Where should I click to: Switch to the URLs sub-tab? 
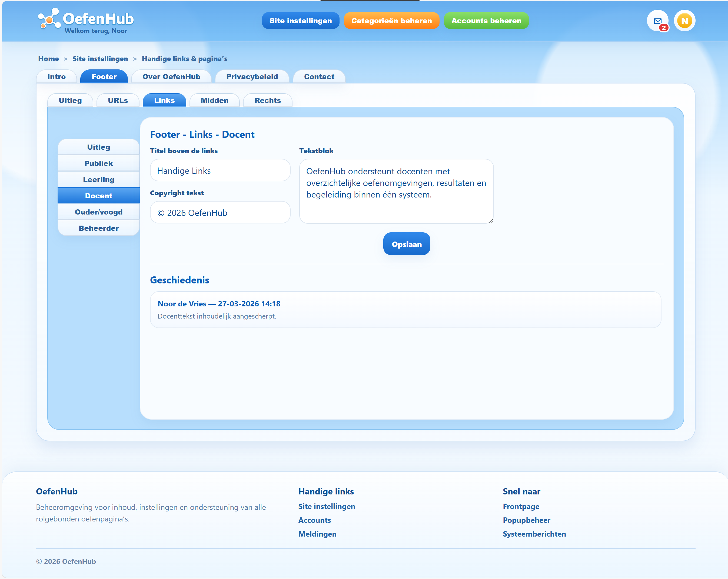click(118, 100)
